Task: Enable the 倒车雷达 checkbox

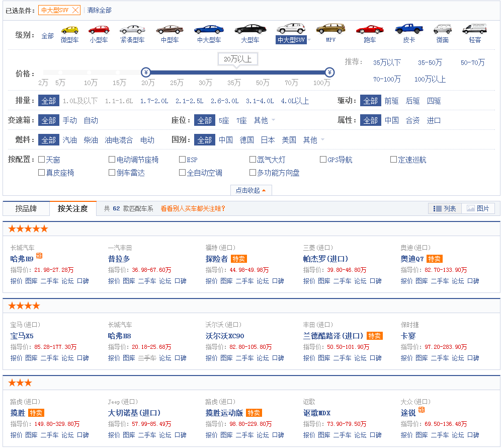Action: (x=112, y=172)
